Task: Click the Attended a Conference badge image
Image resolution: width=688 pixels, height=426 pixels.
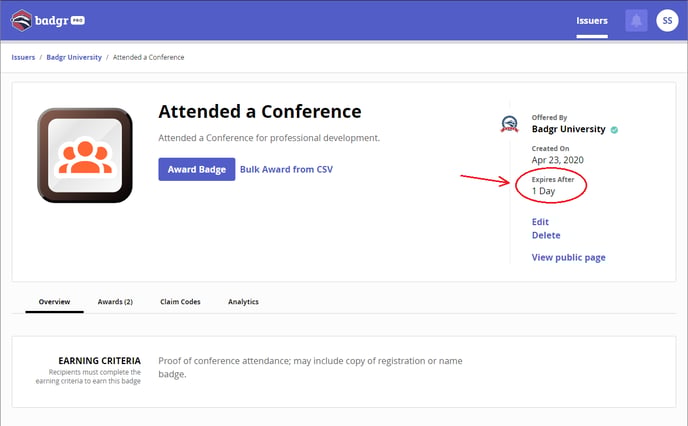Action: pyautogui.click(x=85, y=155)
